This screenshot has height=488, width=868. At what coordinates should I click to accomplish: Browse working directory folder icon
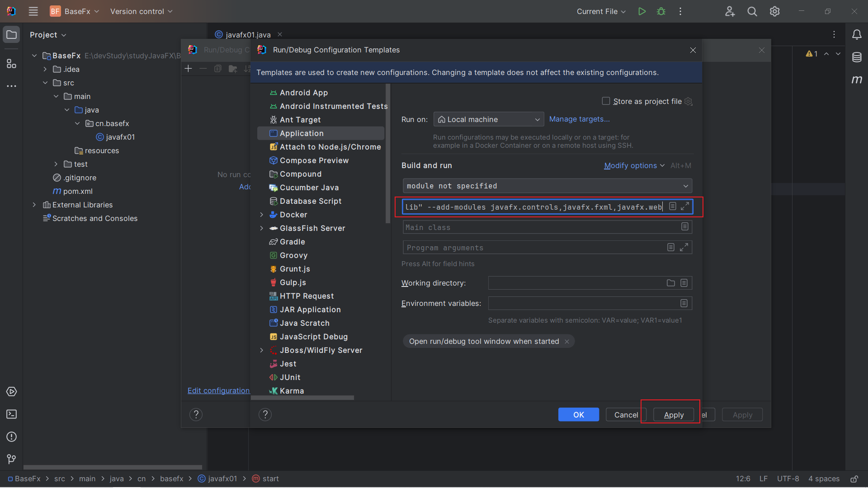[x=671, y=283]
